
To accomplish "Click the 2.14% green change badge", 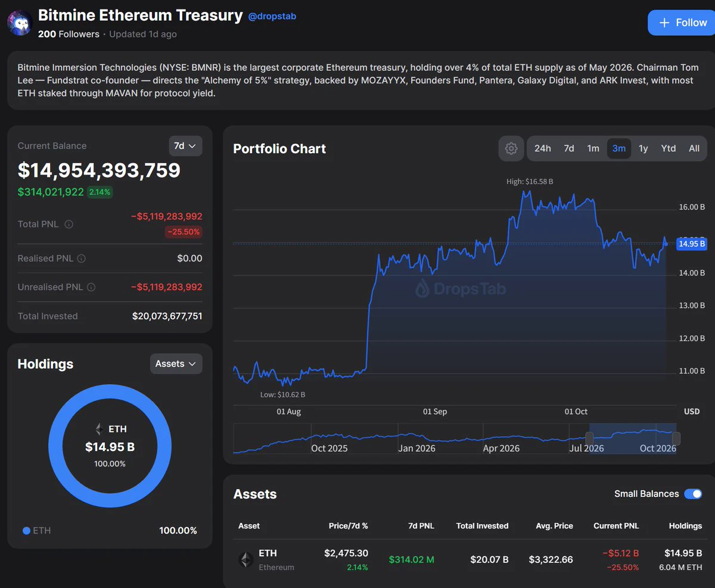I will click(x=100, y=192).
